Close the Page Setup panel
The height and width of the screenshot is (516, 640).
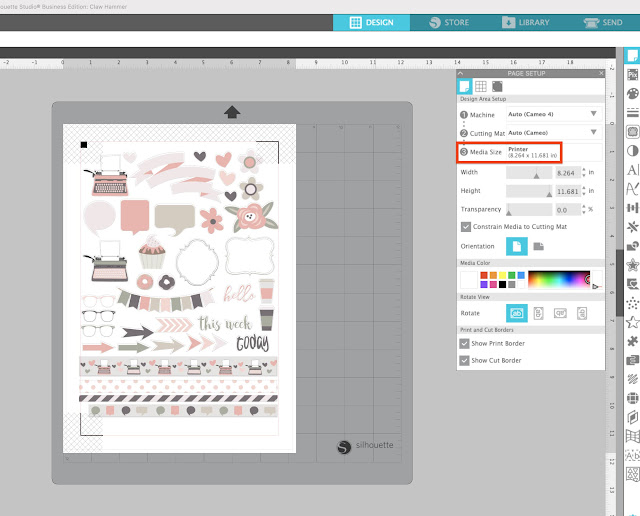(601, 73)
